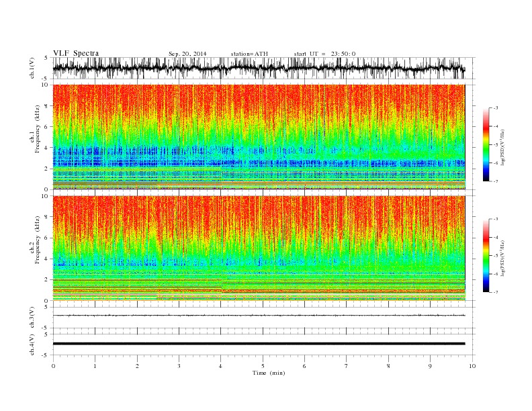Click the date 'Sep. 20, 2014'
Viewport: 532px width, 411px height.
pos(187,54)
